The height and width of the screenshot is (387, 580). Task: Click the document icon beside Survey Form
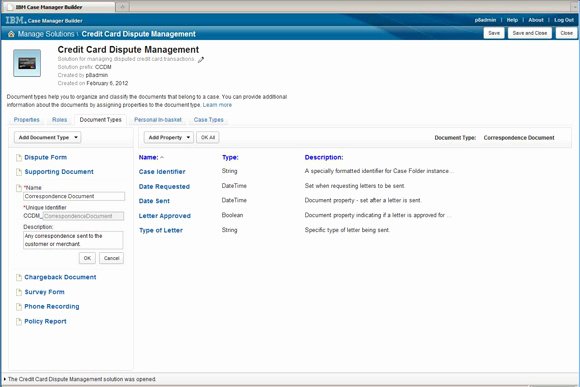(19, 292)
